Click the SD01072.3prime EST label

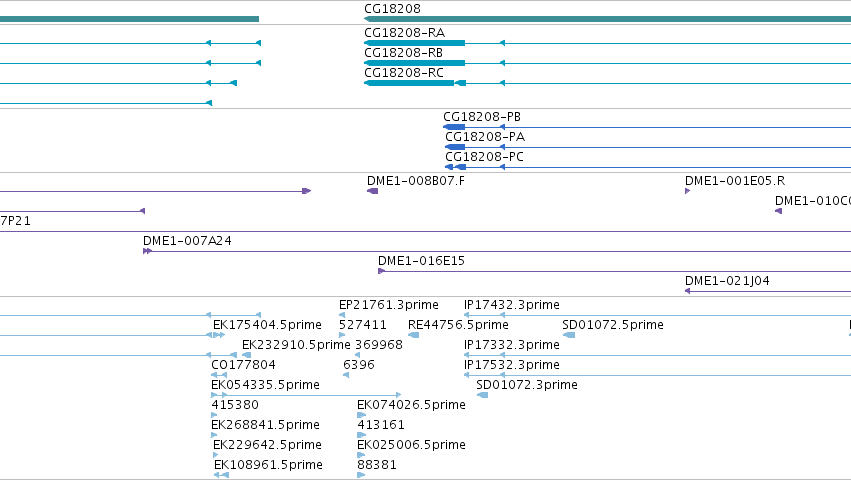(527, 385)
